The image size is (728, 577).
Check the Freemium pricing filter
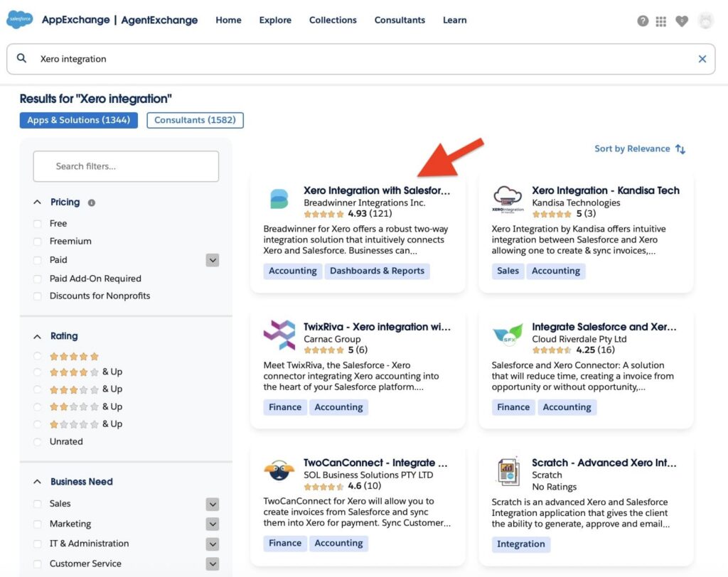point(37,241)
